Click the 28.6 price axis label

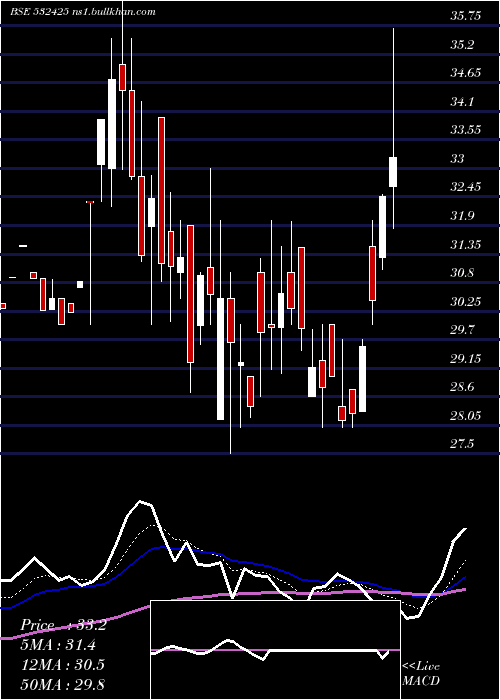(462, 387)
